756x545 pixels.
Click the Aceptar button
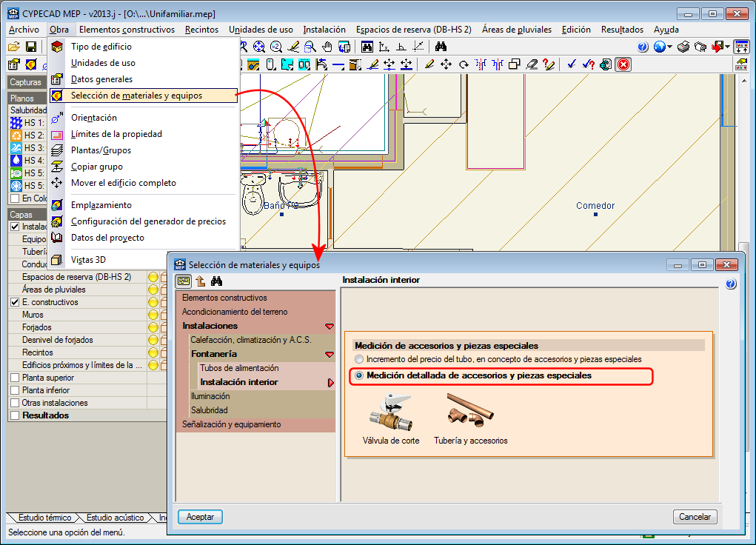coord(200,517)
